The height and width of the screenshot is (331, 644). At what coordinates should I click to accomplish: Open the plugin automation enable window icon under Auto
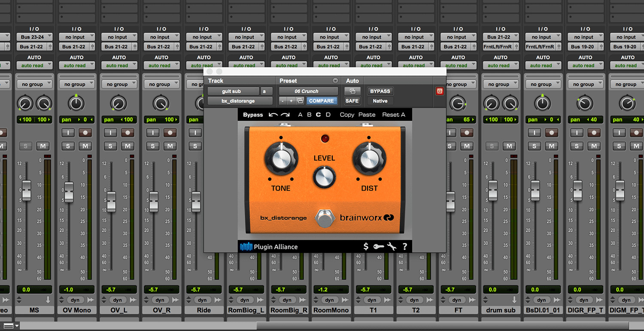click(x=352, y=91)
